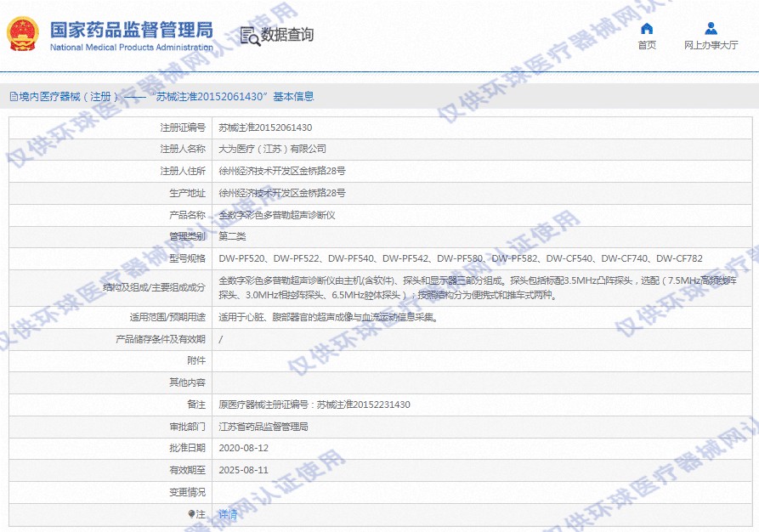Click the document icon before 境内医疗器械
This screenshot has height=532, width=759.
(x=14, y=96)
